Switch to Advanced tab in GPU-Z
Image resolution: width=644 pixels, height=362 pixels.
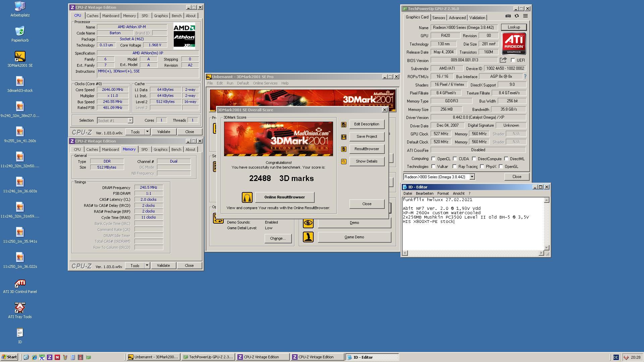click(457, 18)
